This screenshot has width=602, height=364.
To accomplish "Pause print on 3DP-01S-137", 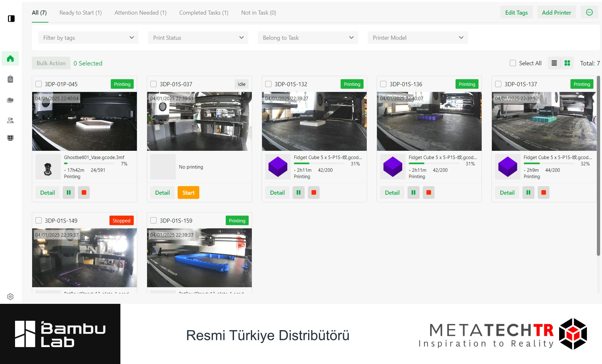I will 528,193.
